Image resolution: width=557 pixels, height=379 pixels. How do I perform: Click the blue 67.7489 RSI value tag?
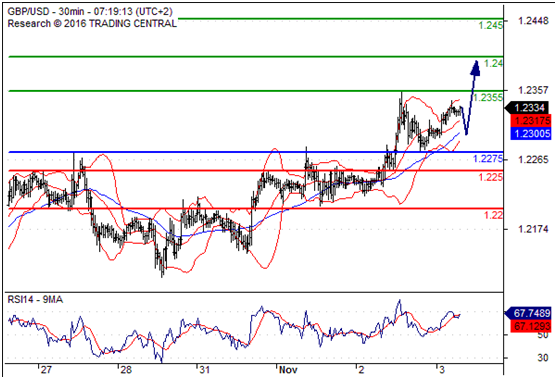click(529, 313)
